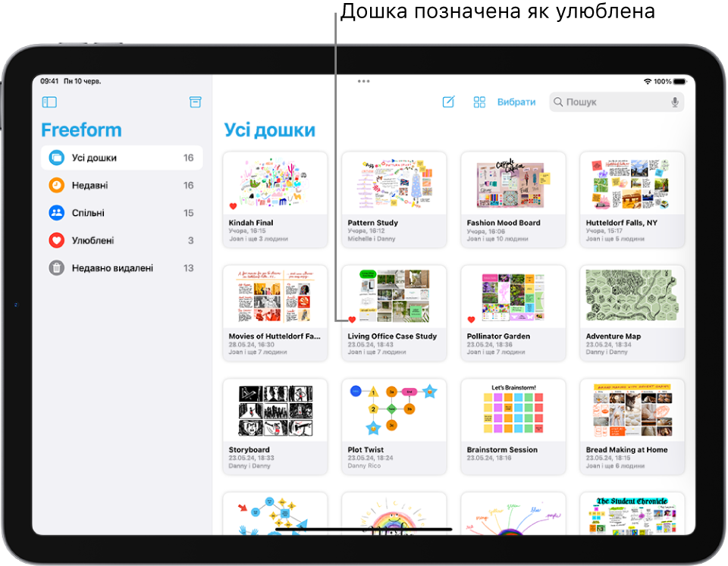This screenshot has width=728, height=566.
Task: Create a new board with the compose icon
Action: click(x=447, y=102)
